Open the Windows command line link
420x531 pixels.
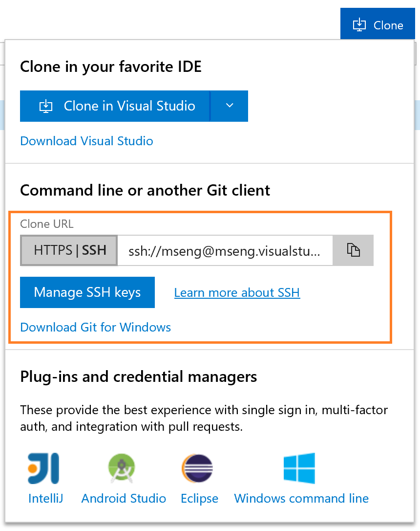click(301, 498)
